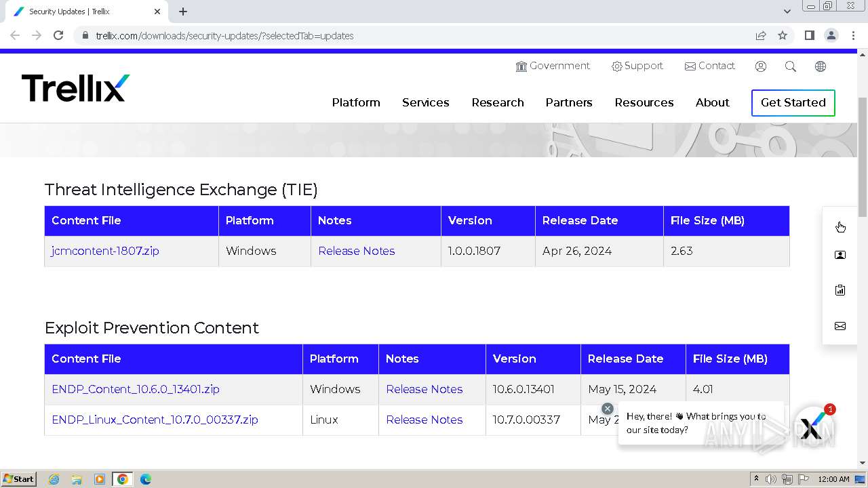Image resolution: width=868 pixels, height=488 pixels.
Task: Open the Contact link
Action: [x=710, y=66]
